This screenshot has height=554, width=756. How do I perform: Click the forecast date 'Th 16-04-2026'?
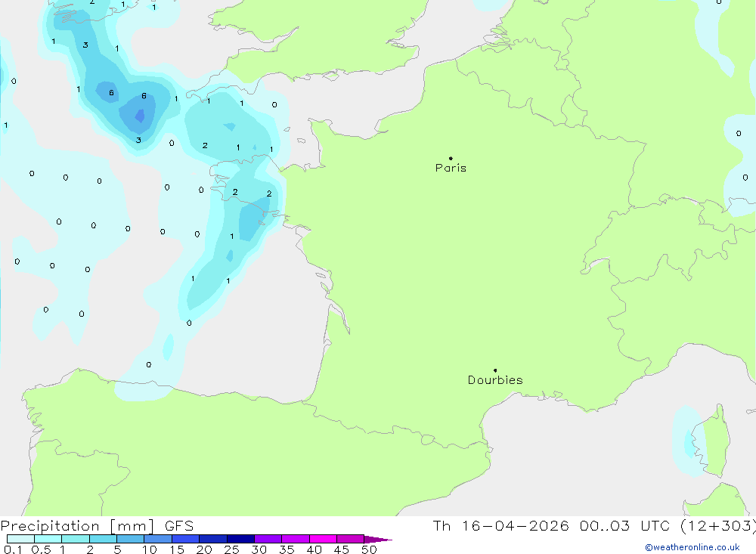pos(500,525)
